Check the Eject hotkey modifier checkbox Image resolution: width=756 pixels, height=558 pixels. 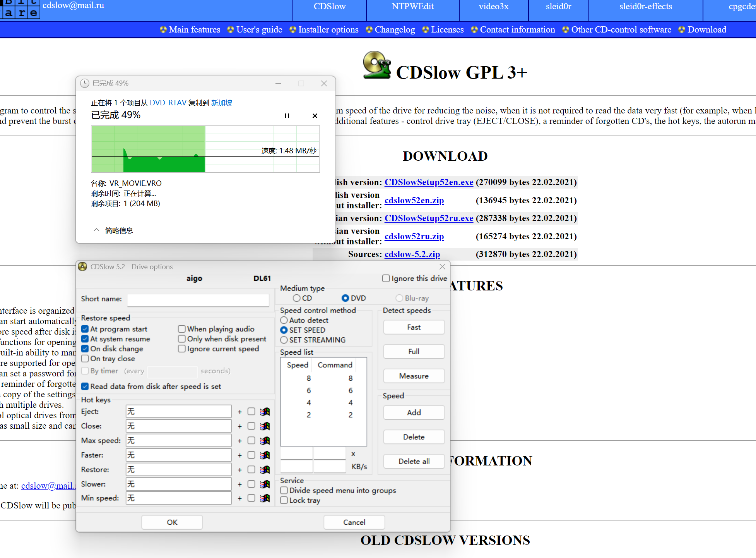251,412
